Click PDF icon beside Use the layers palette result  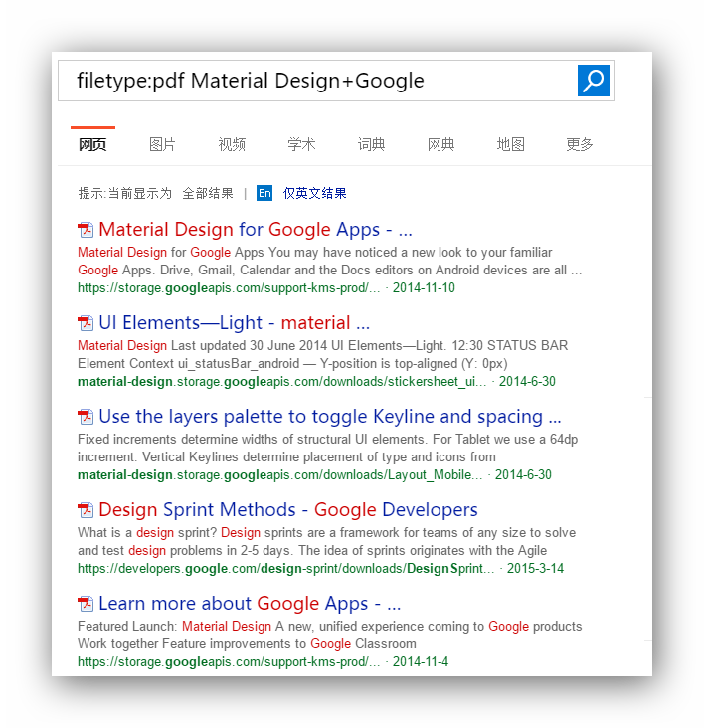point(86,417)
